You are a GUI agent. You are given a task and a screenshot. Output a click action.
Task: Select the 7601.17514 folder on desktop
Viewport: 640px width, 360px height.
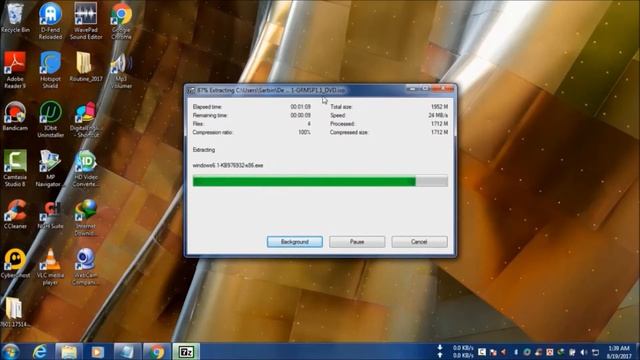point(14,313)
